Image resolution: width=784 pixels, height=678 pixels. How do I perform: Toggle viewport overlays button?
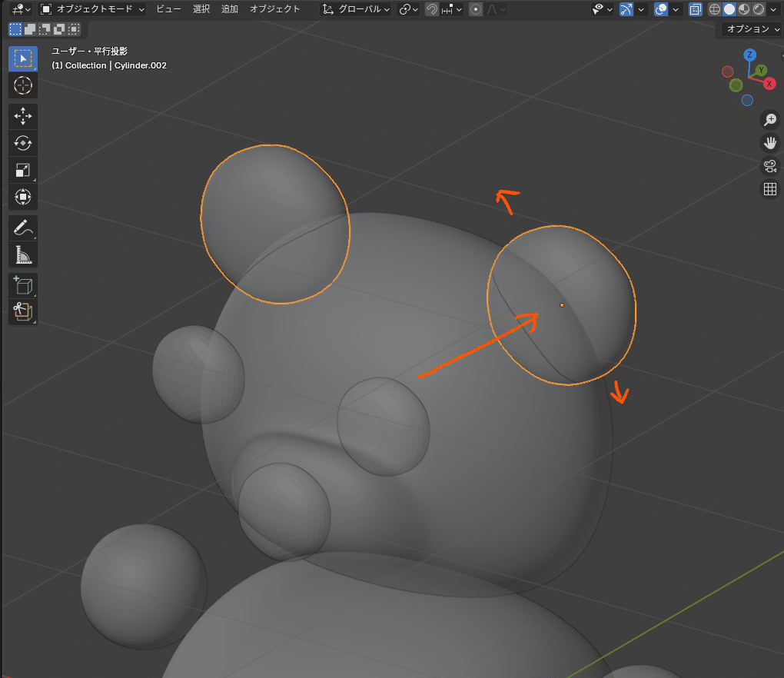[x=660, y=9]
